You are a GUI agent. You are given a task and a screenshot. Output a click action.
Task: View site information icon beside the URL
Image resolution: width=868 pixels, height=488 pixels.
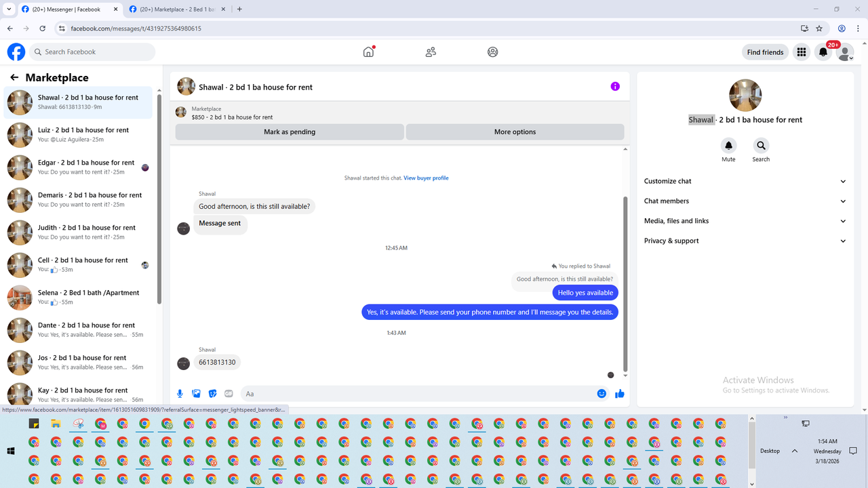(62, 28)
